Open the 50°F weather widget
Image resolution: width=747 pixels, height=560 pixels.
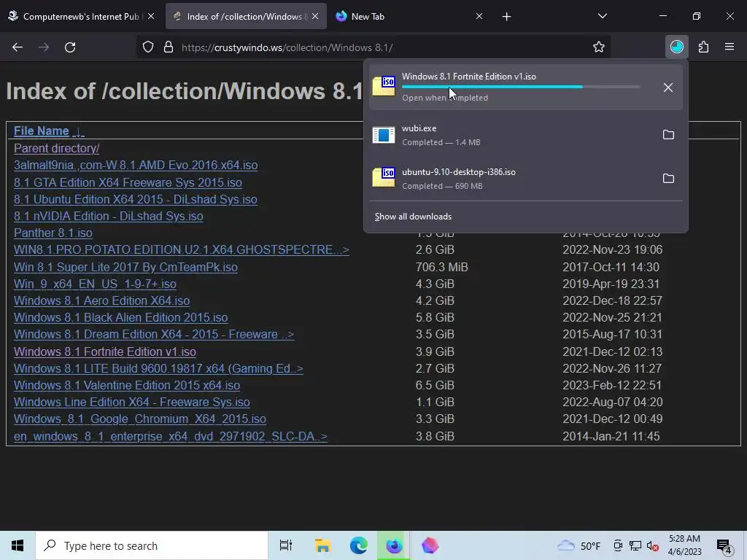(x=578, y=545)
